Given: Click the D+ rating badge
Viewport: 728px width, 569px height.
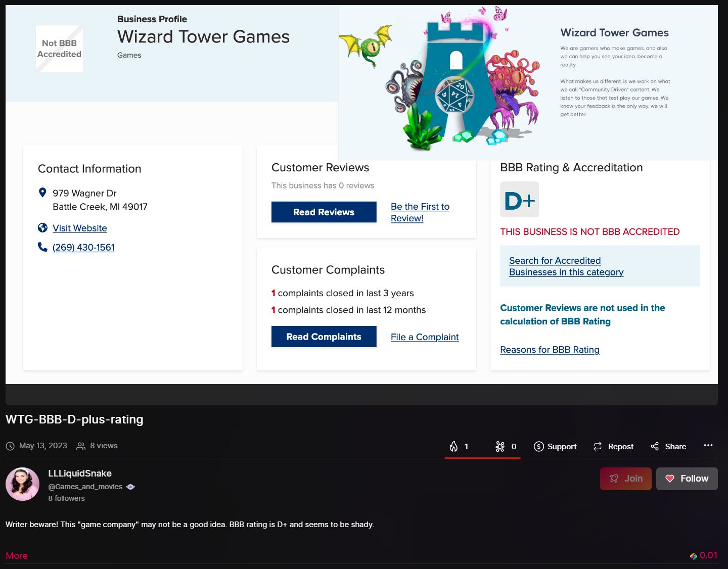Looking at the screenshot, I should coord(519,200).
